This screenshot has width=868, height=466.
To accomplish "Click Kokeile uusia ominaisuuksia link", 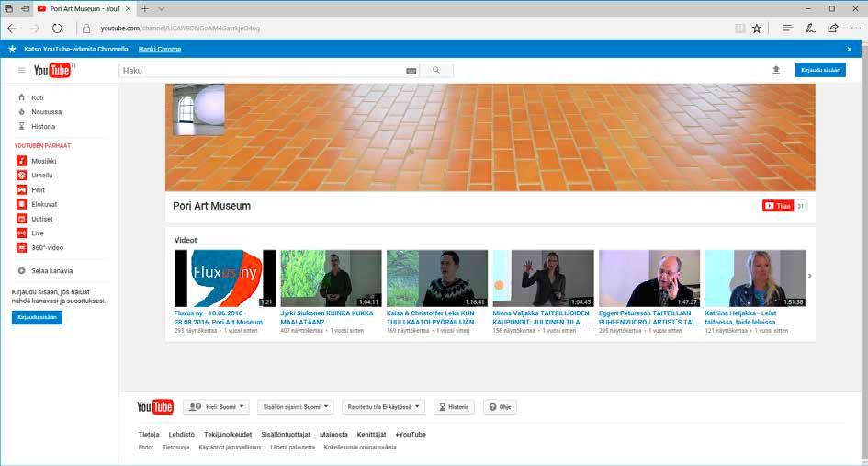I will [360, 448].
